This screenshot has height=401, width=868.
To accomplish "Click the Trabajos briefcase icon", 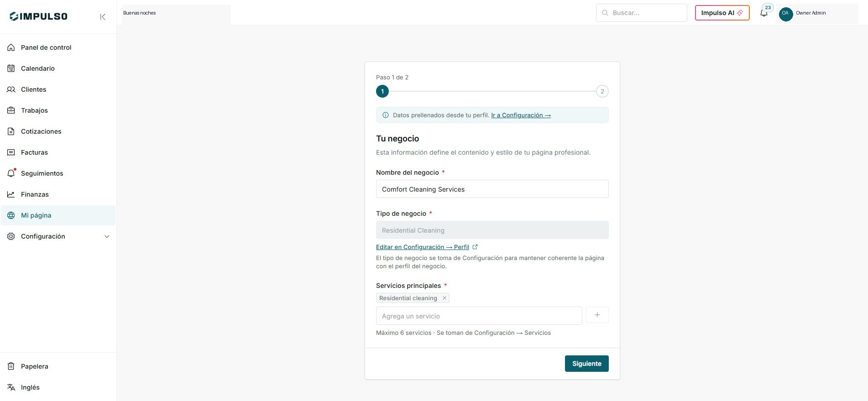I will 11,110.
